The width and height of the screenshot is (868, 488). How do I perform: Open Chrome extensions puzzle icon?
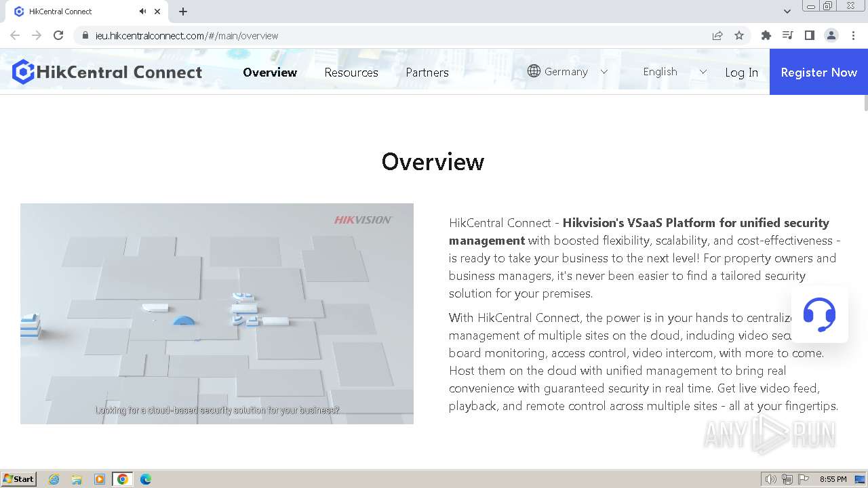point(766,35)
